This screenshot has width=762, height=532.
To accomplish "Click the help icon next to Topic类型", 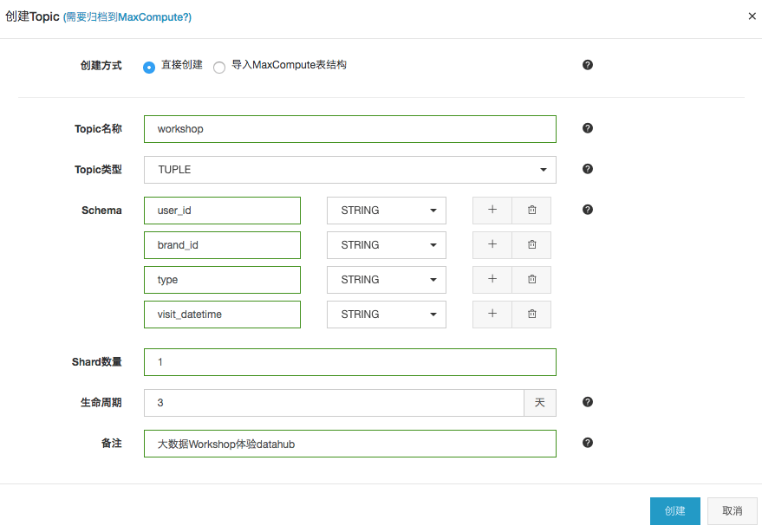I will 588,169.
